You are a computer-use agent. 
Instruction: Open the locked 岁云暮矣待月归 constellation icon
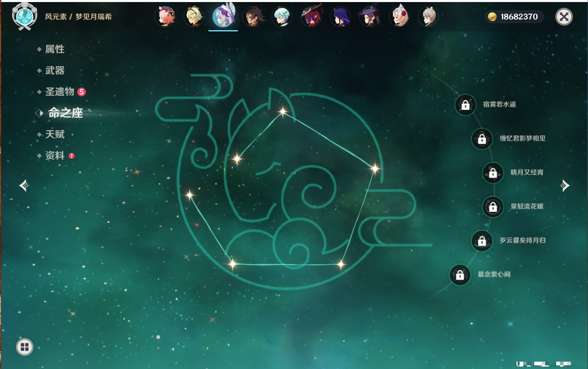(482, 241)
